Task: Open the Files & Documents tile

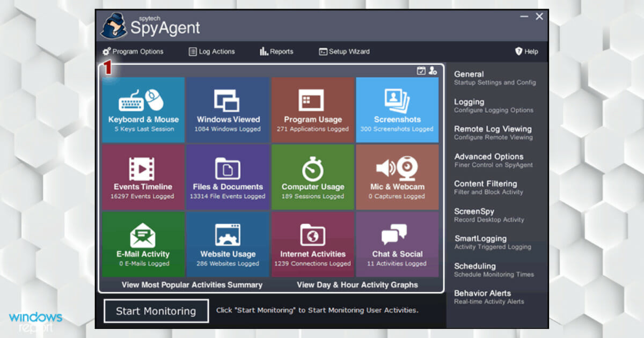Action: 228,177
